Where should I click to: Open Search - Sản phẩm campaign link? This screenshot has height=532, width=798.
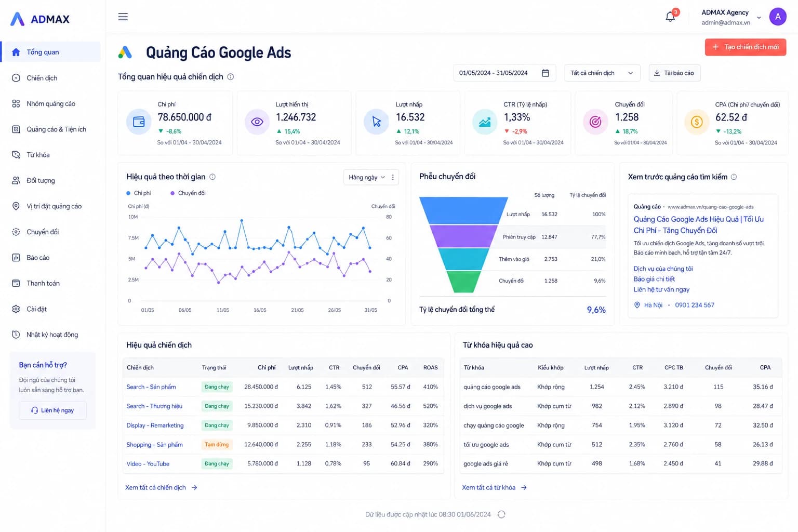[x=151, y=387]
